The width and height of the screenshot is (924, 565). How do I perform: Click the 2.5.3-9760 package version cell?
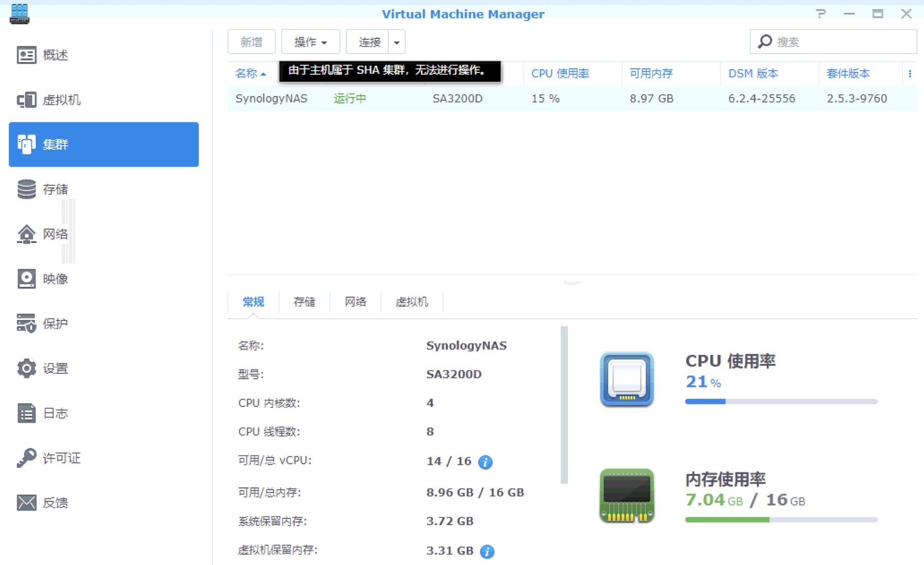[x=857, y=98]
